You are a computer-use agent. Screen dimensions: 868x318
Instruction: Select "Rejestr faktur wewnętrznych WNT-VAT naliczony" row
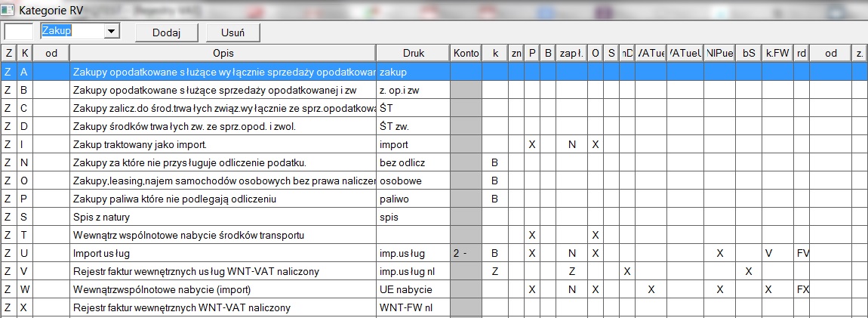tap(223, 307)
